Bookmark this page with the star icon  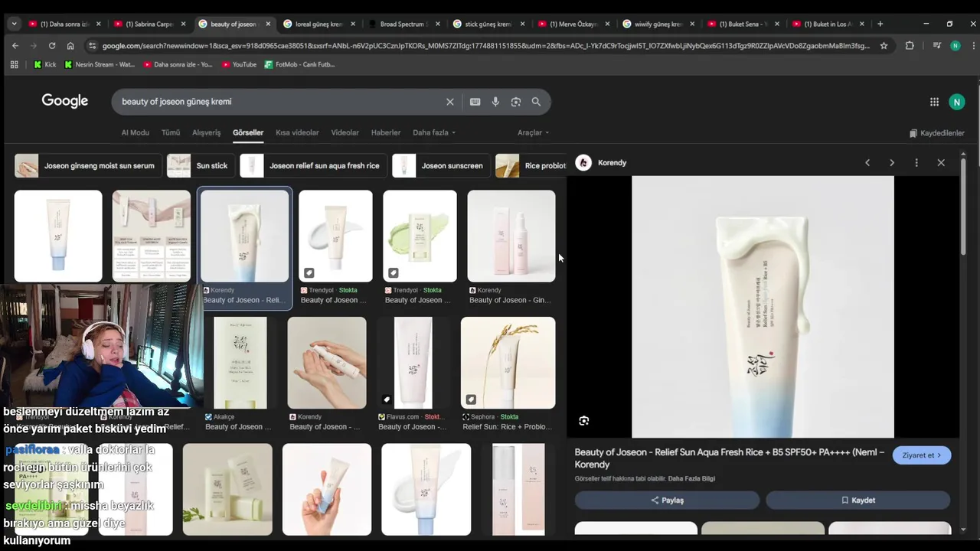884,46
